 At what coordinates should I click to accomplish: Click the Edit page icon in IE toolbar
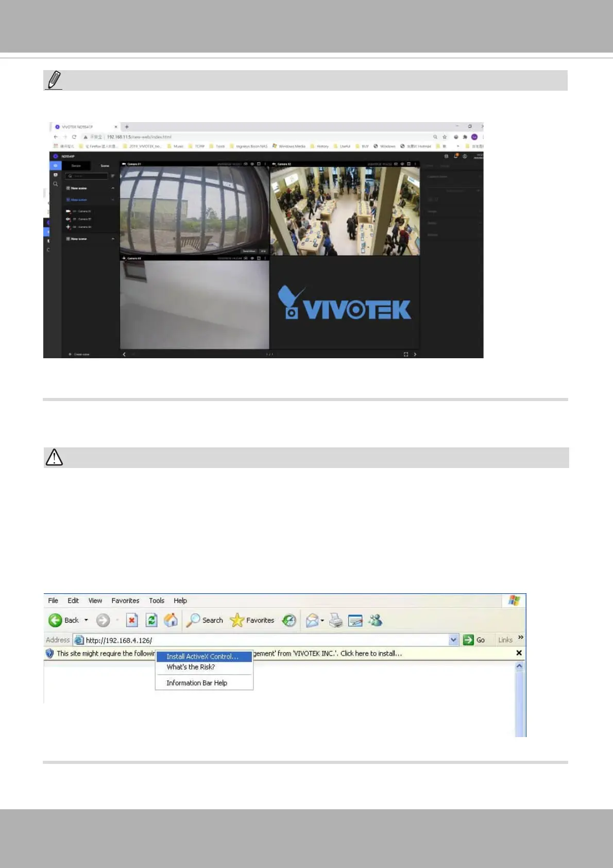point(355,621)
